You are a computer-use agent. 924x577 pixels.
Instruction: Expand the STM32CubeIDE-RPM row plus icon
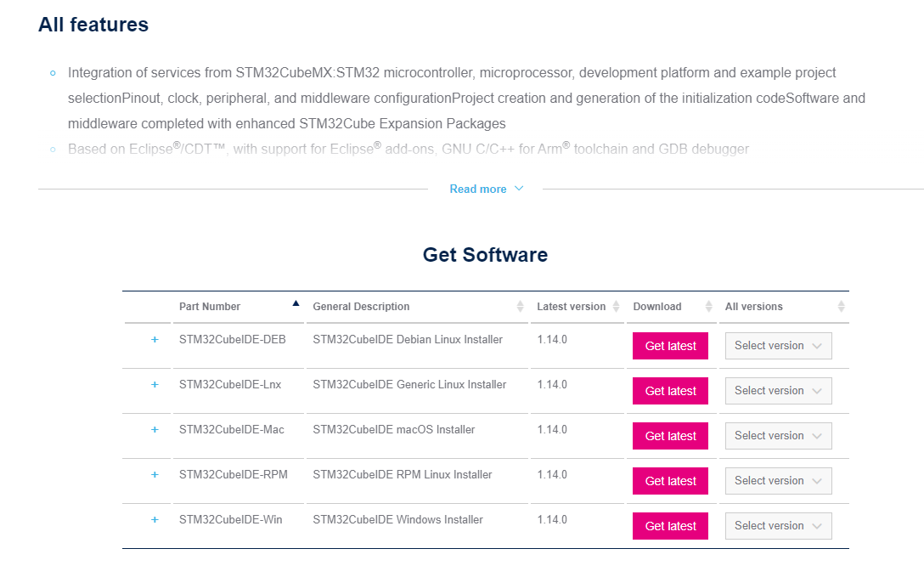(155, 474)
